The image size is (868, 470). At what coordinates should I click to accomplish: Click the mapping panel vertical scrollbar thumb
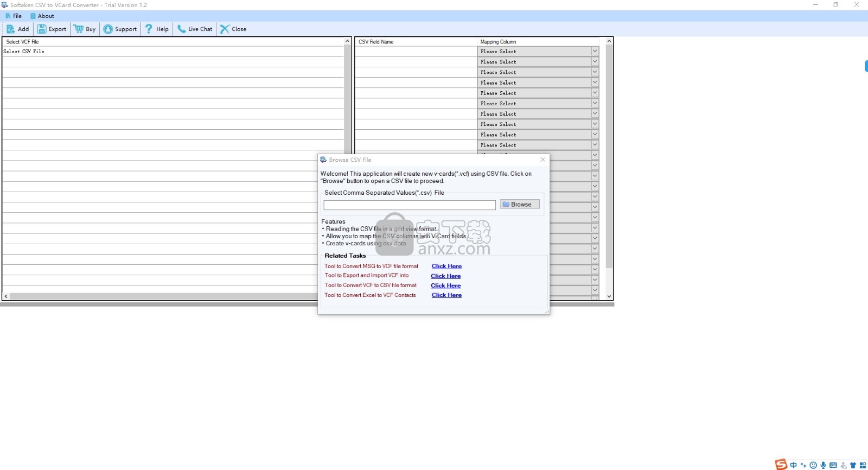point(609,156)
